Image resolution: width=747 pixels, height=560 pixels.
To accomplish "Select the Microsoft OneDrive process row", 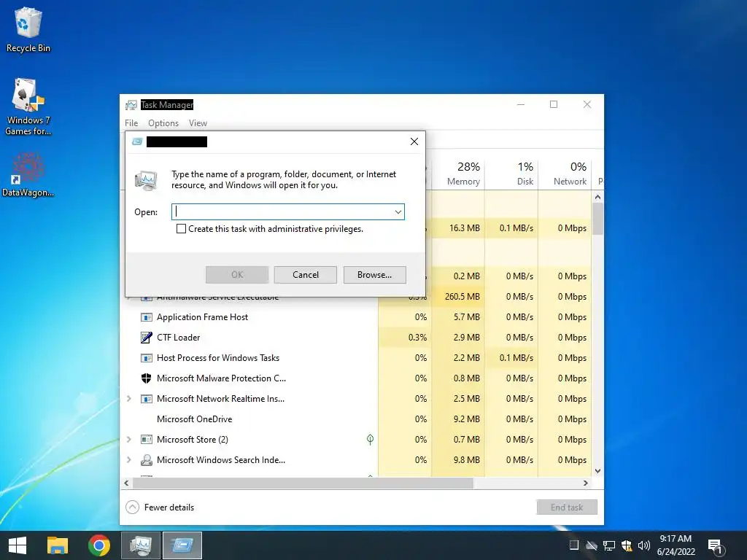I will click(356, 419).
